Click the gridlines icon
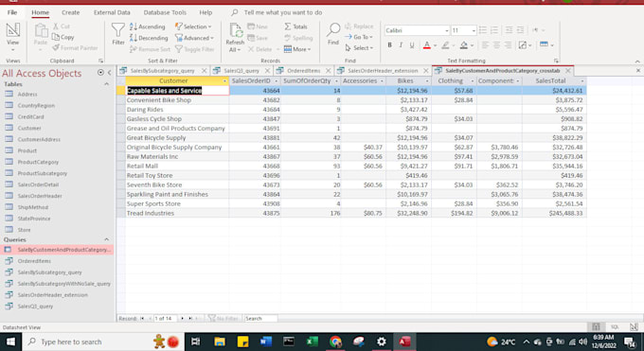The height and width of the screenshot is (351, 644). point(523,45)
